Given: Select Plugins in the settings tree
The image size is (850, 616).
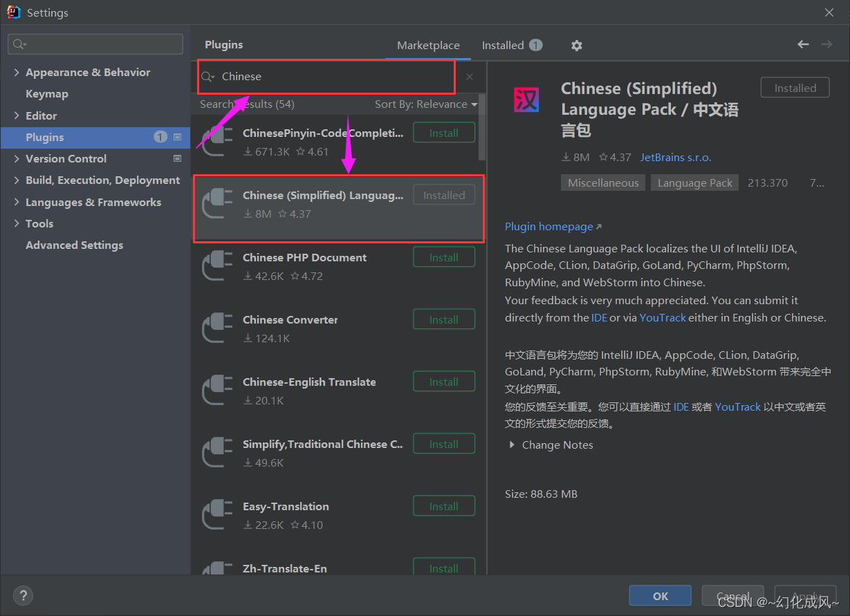Looking at the screenshot, I should coord(95,137).
